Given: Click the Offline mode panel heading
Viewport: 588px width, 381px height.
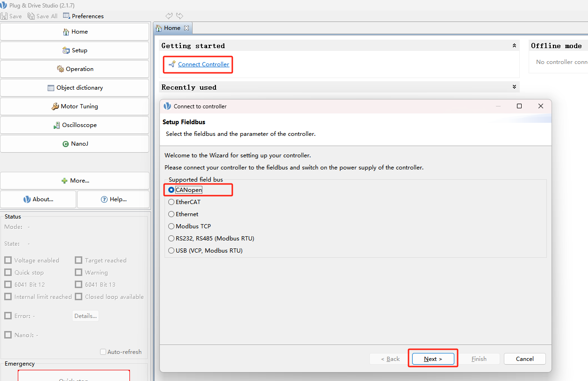Looking at the screenshot, I should pyautogui.click(x=556, y=46).
